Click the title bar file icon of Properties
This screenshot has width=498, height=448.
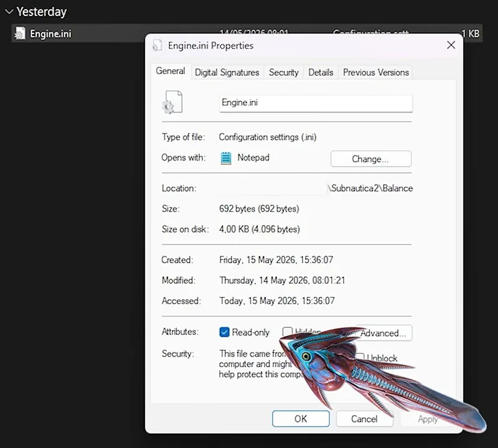click(157, 45)
